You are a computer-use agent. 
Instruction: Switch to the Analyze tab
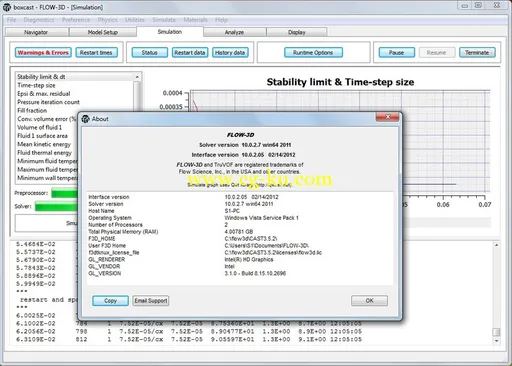click(234, 32)
